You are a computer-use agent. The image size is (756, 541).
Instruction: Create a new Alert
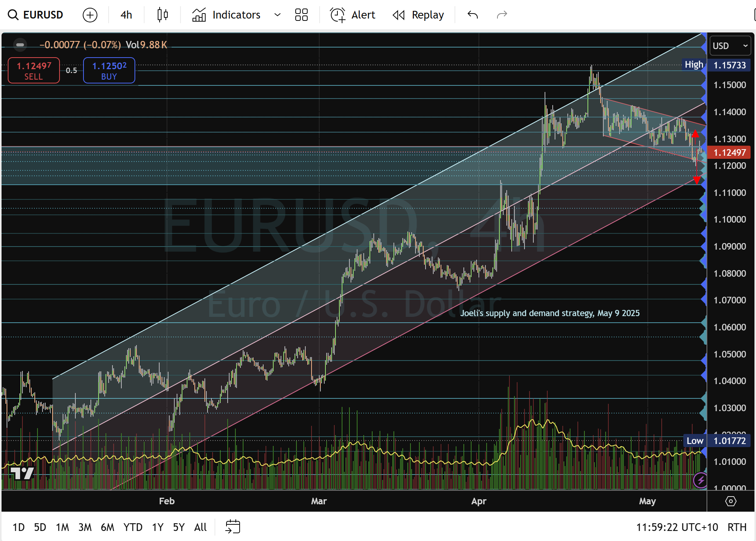(x=353, y=15)
